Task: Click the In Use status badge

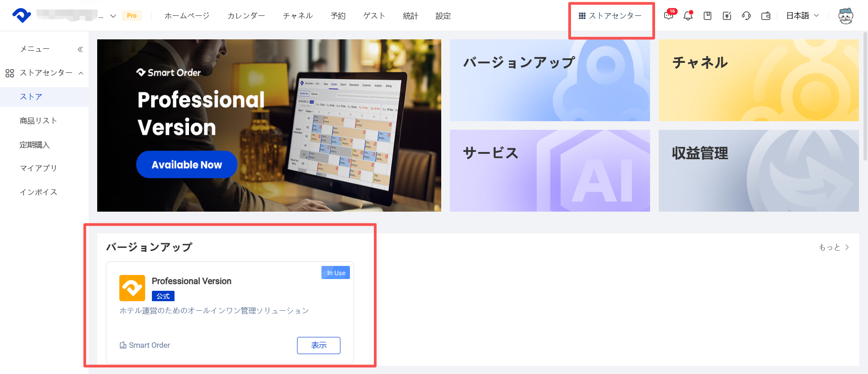Action: [336, 273]
